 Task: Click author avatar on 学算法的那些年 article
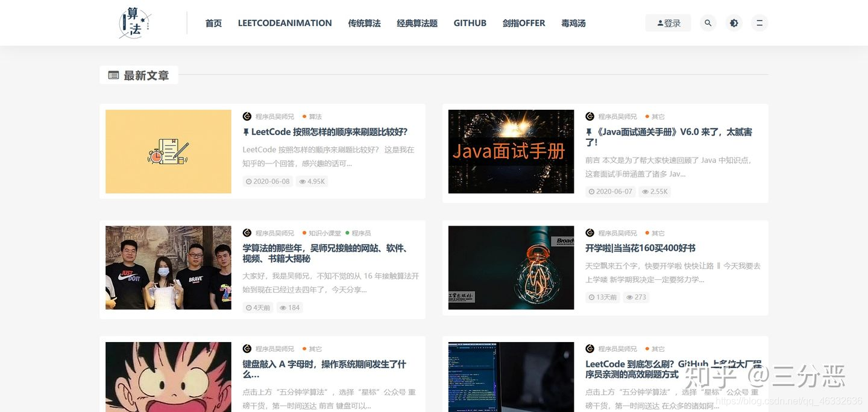point(247,233)
